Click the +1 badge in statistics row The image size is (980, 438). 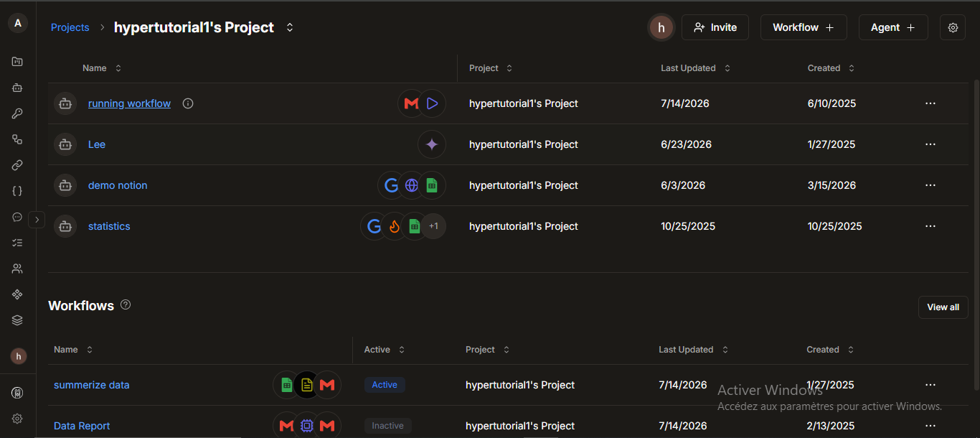pos(433,226)
